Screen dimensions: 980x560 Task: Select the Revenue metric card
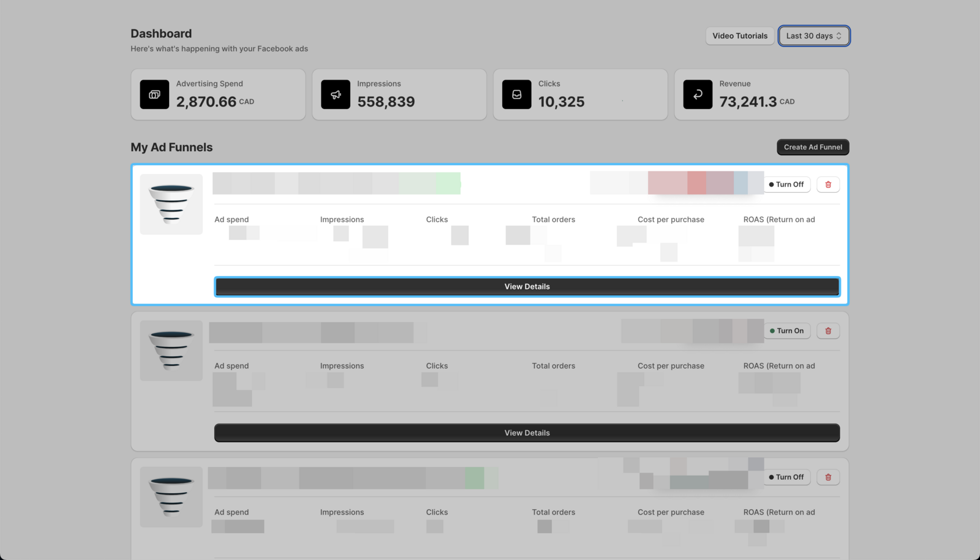click(761, 94)
